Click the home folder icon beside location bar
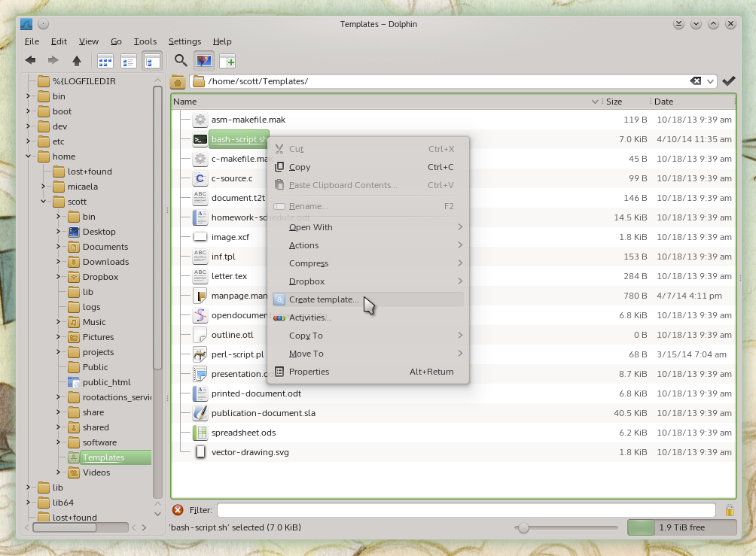This screenshot has width=756, height=556. 178,82
